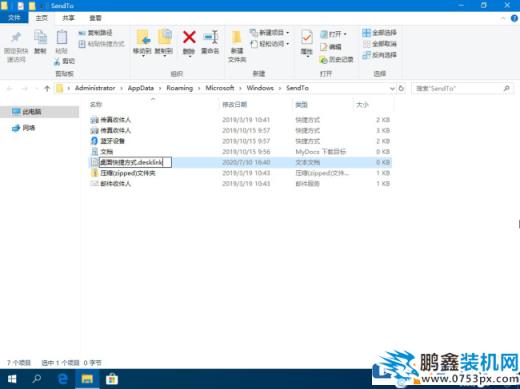Viewport: 520px width, 389px height.
Task: Open the Easy access (轻松访问) dropdown
Action: click(x=269, y=44)
